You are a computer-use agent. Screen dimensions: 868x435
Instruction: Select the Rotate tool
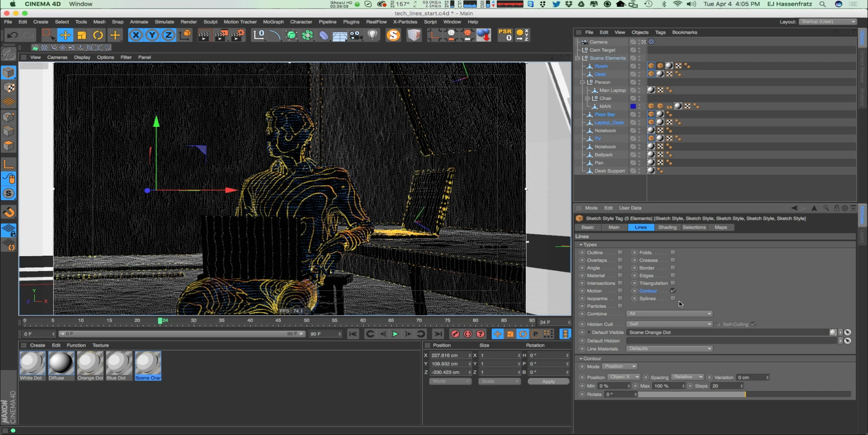pyautogui.click(x=98, y=35)
